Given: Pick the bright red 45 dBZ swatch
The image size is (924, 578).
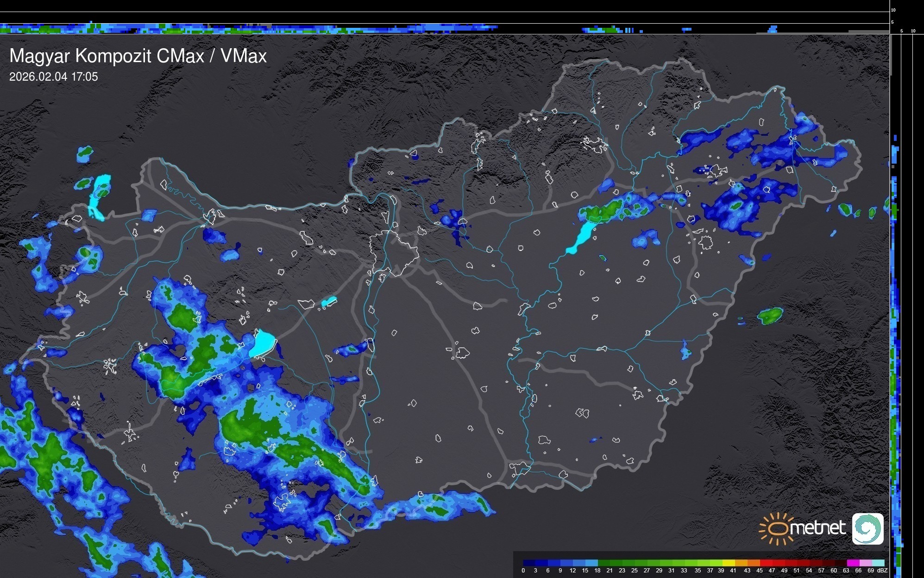Looking at the screenshot, I should (766, 563).
